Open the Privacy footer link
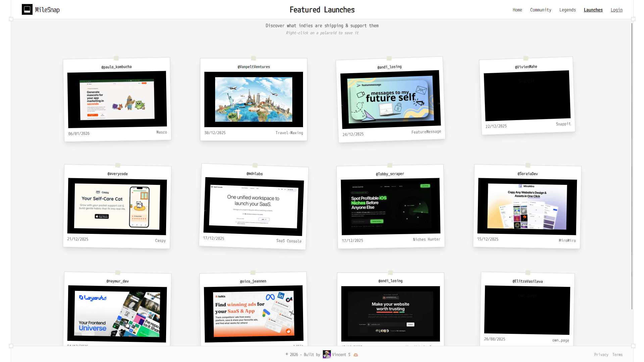The image size is (644, 362). (x=601, y=355)
